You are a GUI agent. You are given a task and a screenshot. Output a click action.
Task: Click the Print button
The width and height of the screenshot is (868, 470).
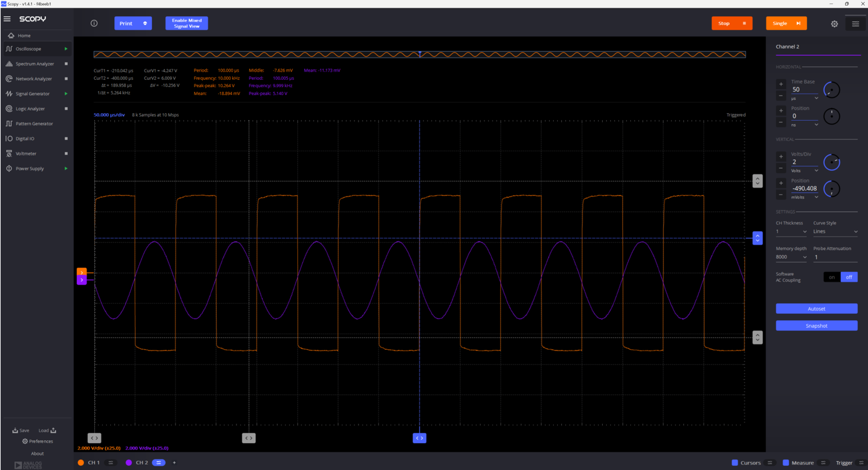click(133, 23)
